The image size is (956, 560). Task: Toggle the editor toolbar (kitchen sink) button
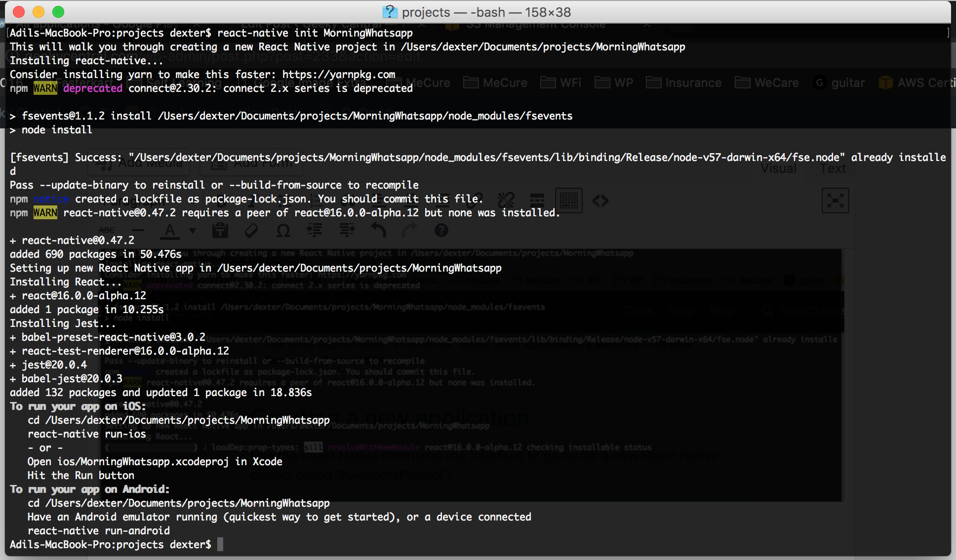pos(568,200)
